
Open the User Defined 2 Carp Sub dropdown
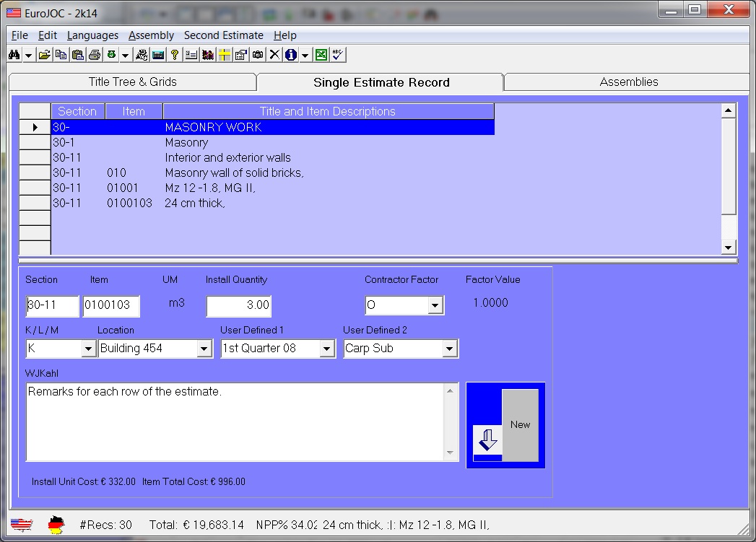(x=449, y=349)
